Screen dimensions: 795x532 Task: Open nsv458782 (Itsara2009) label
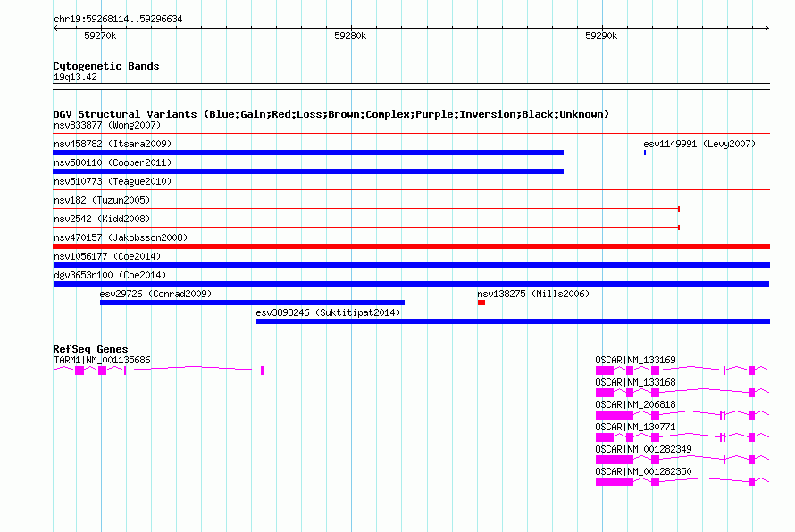[113, 144]
